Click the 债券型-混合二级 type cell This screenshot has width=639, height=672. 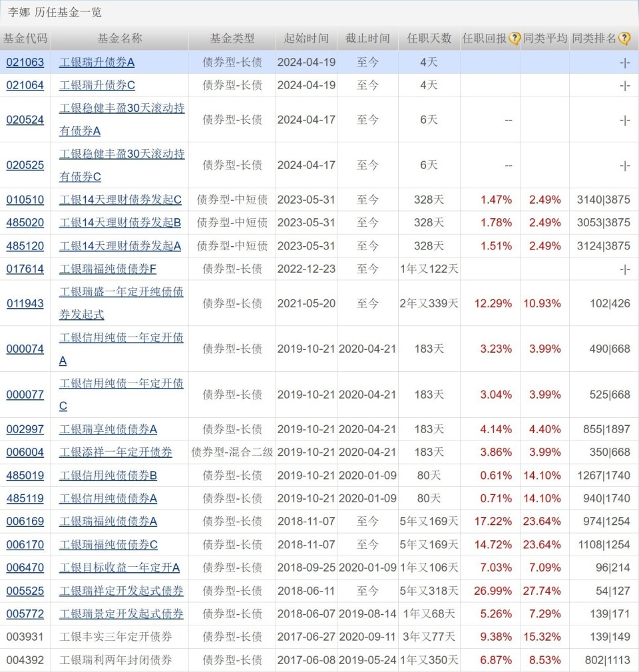click(x=232, y=452)
